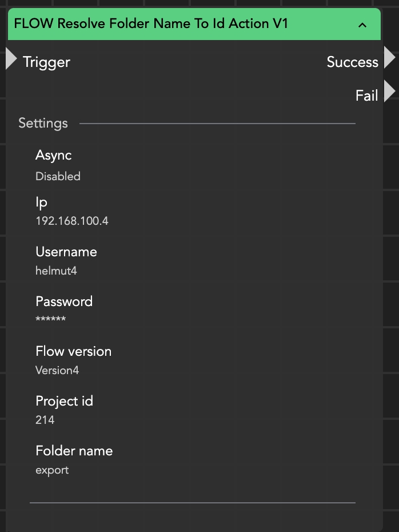Click the Async setting label
Image resolution: width=399 pixels, height=532 pixels.
click(53, 155)
